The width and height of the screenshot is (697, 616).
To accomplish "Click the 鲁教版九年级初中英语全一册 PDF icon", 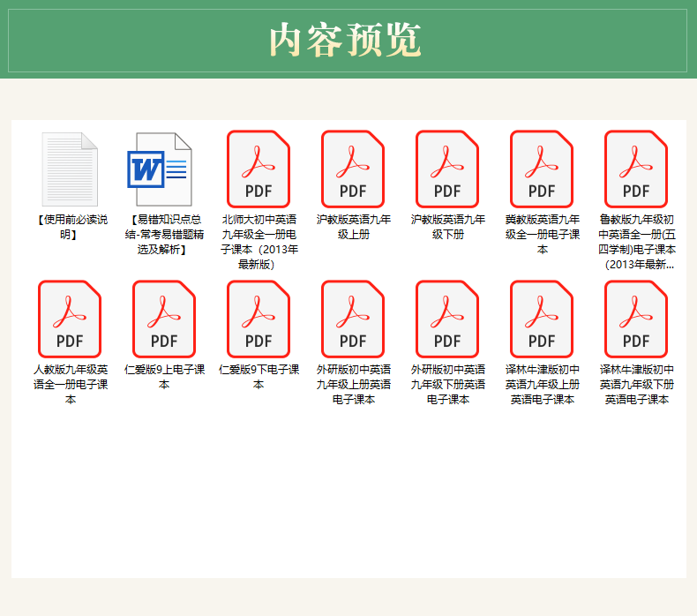I will 636,169.
